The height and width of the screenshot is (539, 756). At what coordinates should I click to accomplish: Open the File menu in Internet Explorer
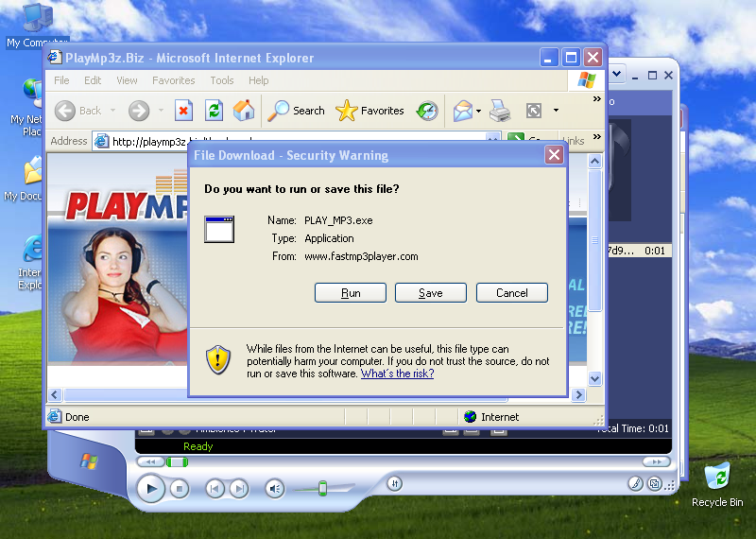pyautogui.click(x=61, y=80)
